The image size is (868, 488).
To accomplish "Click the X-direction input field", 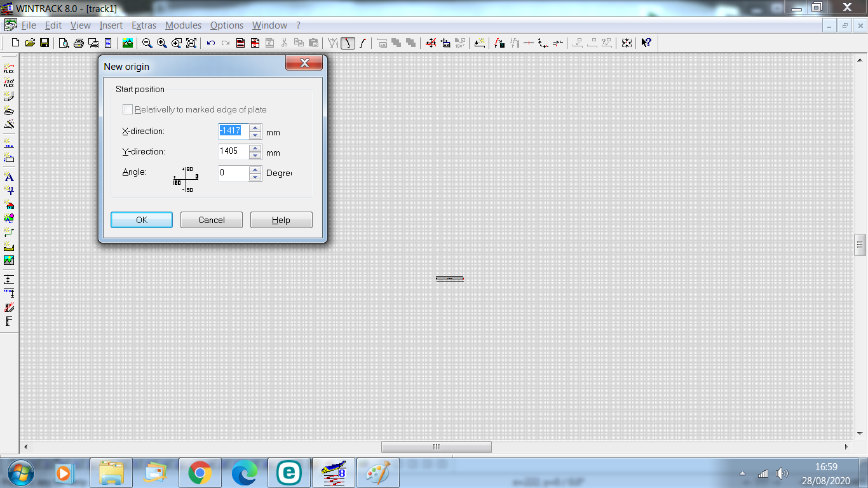I will coord(234,132).
